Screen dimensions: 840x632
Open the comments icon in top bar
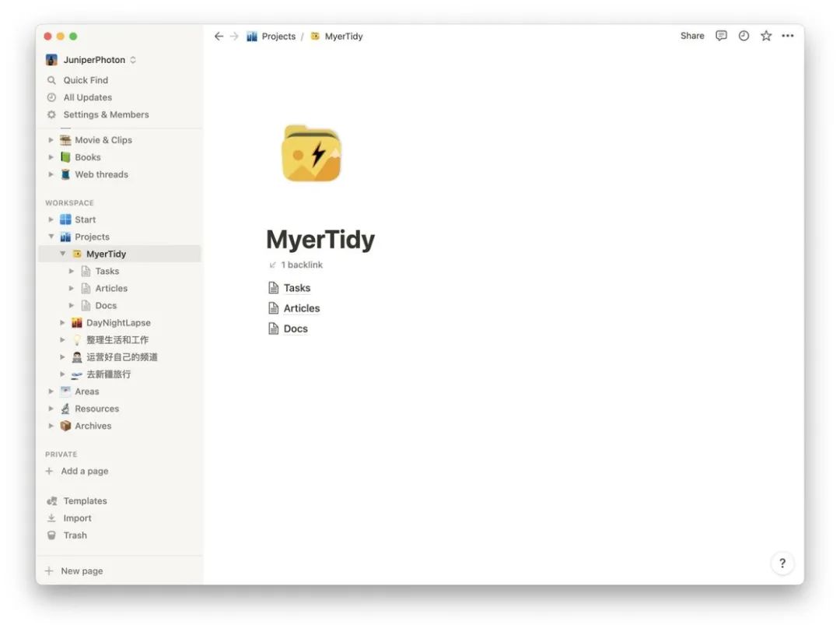click(x=721, y=35)
